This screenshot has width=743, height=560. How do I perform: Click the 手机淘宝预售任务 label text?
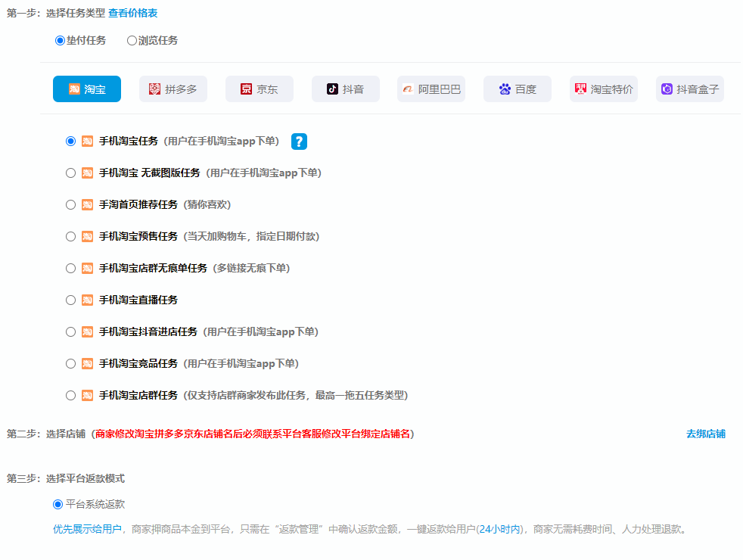point(138,236)
